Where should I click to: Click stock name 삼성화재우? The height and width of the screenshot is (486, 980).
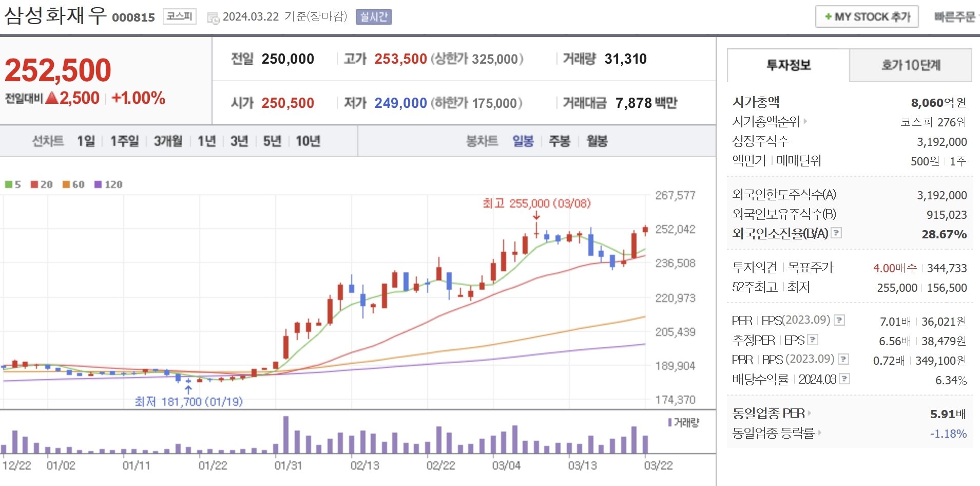point(55,15)
